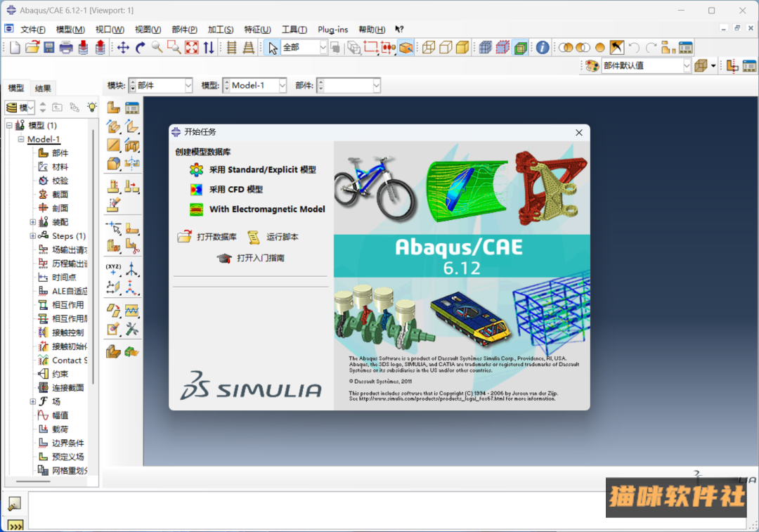Click the XYZ datum coordinate tool
Viewport: 759px width, 532px height.
(x=113, y=269)
